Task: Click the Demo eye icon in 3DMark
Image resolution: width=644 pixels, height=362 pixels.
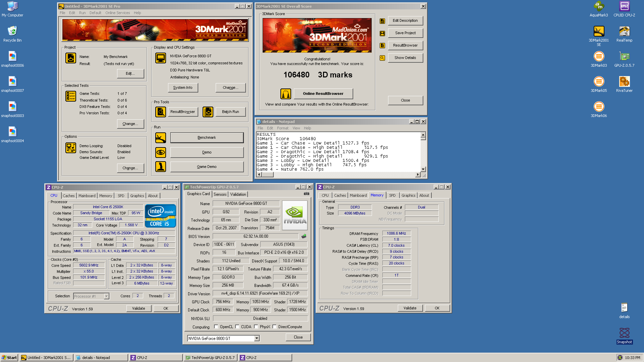Action: coord(161,153)
